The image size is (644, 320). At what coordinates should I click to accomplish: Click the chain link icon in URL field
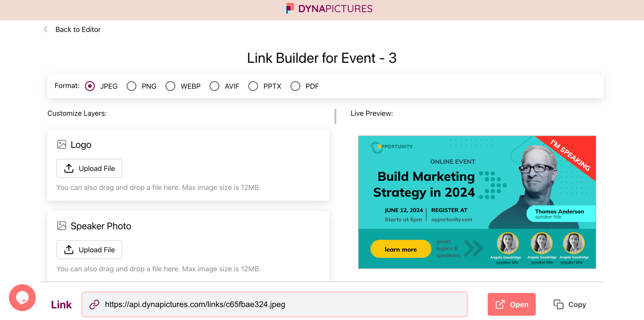tap(94, 304)
